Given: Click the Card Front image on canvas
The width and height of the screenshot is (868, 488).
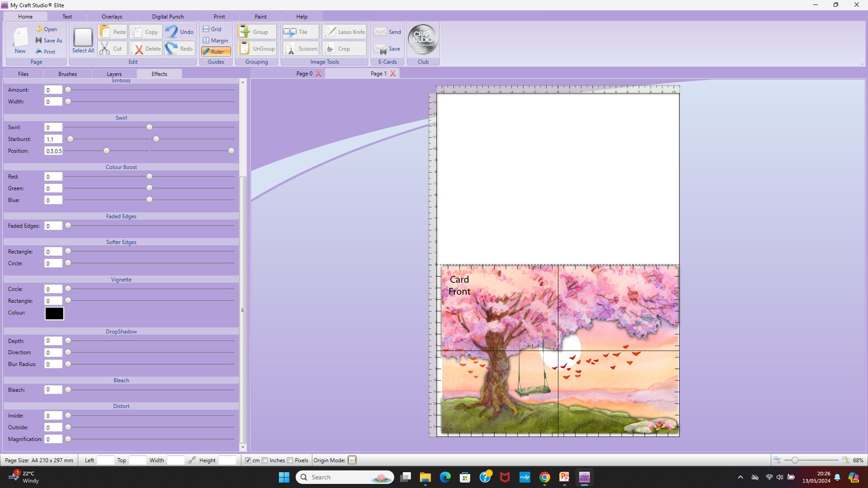Looking at the screenshot, I should point(560,350).
